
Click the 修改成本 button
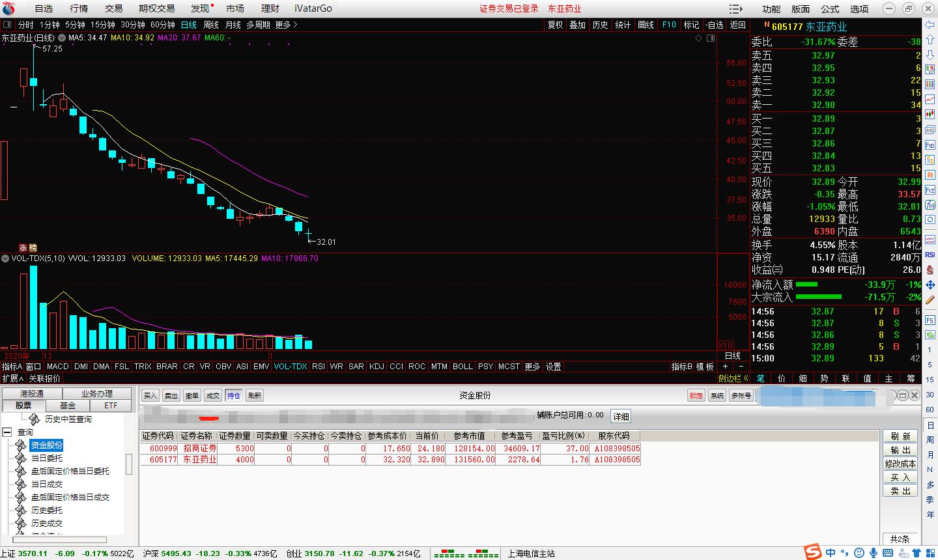900,464
